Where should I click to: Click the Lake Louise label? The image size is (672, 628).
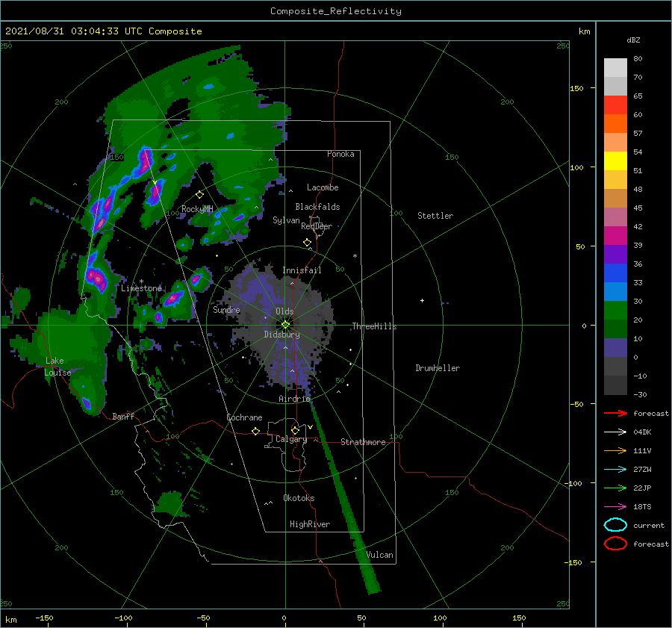pyautogui.click(x=57, y=367)
